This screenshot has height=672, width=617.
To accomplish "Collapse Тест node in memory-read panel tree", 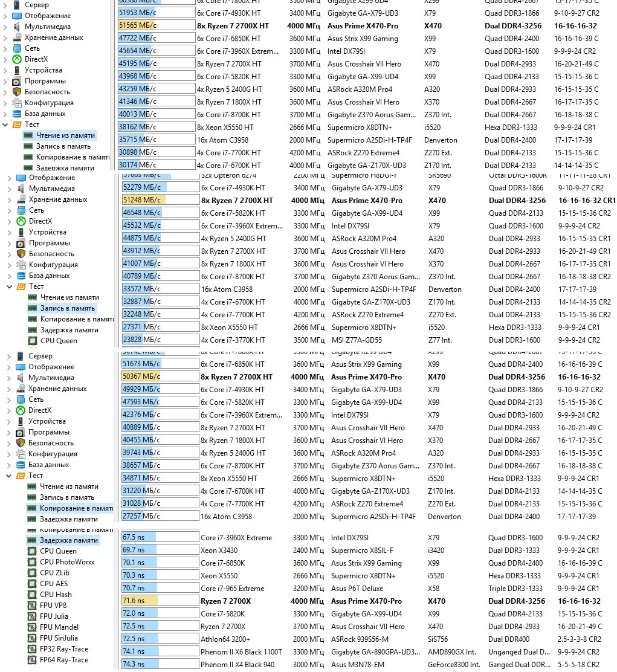I will click(5, 124).
